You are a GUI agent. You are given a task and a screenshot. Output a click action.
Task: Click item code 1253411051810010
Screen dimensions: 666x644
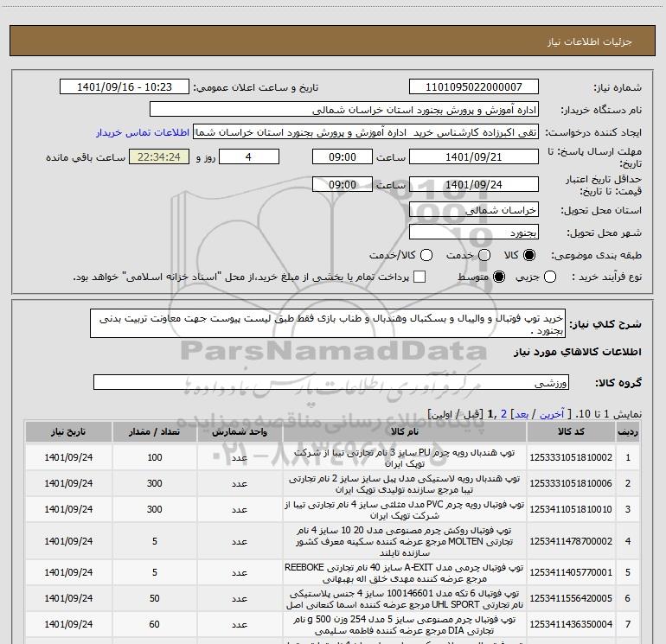tap(571, 509)
